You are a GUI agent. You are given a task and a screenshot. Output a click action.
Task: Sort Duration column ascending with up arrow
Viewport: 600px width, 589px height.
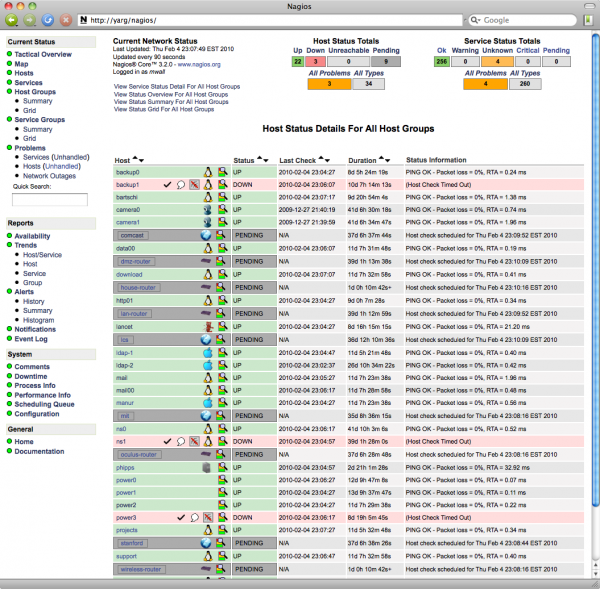click(x=383, y=160)
